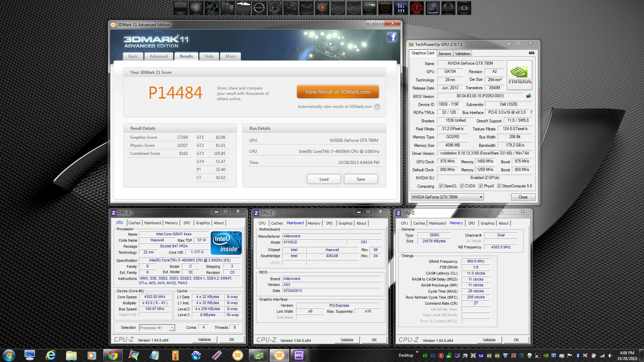Toggle the OpenCL checkbox
The height and width of the screenshot is (362, 644).
441,186
